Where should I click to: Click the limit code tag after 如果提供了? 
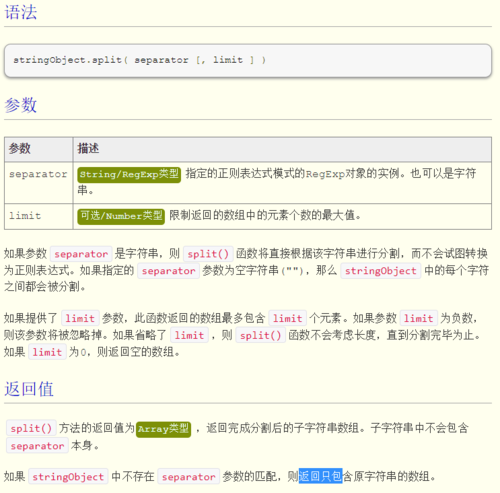point(80,318)
